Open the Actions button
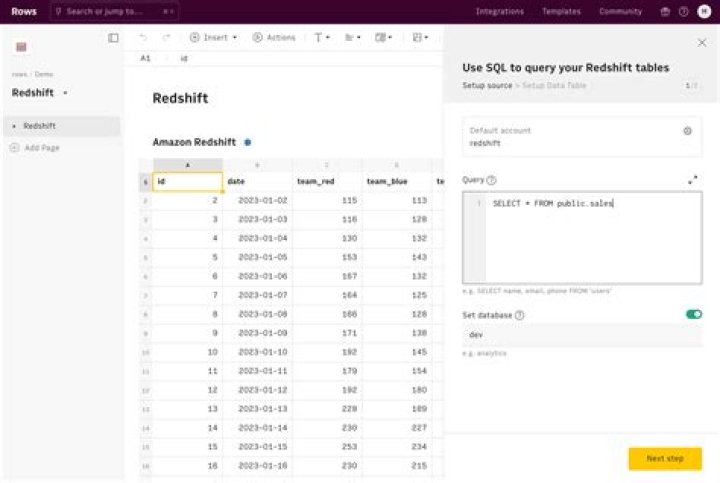720x483 pixels. pos(274,38)
